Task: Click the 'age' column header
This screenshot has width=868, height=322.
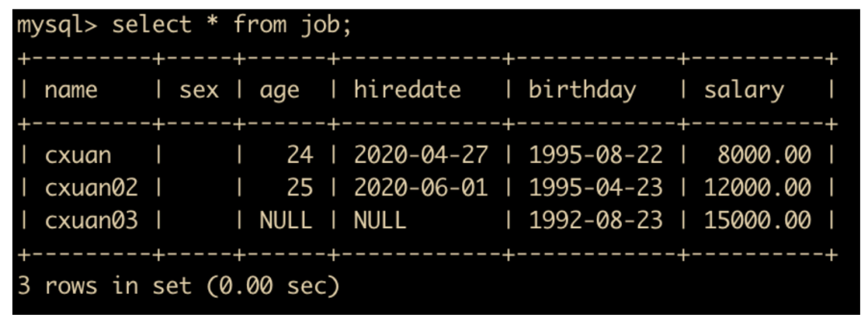Action: (280, 90)
